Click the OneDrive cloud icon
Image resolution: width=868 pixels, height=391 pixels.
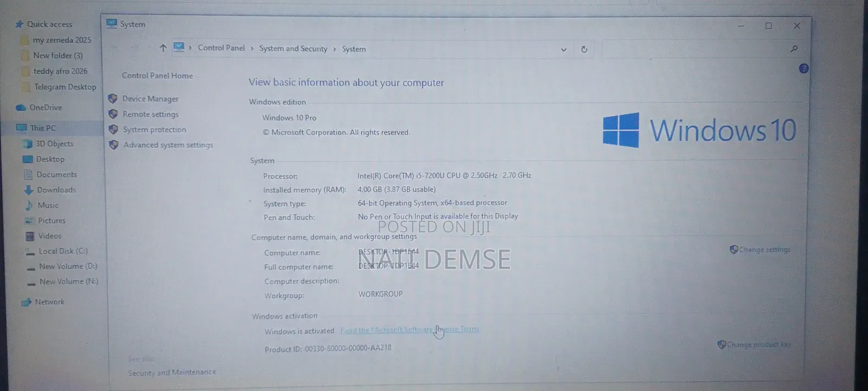tap(21, 108)
